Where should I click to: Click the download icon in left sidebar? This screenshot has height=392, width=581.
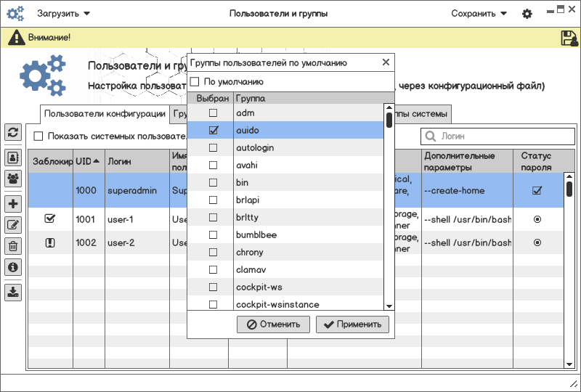(x=13, y=292)
